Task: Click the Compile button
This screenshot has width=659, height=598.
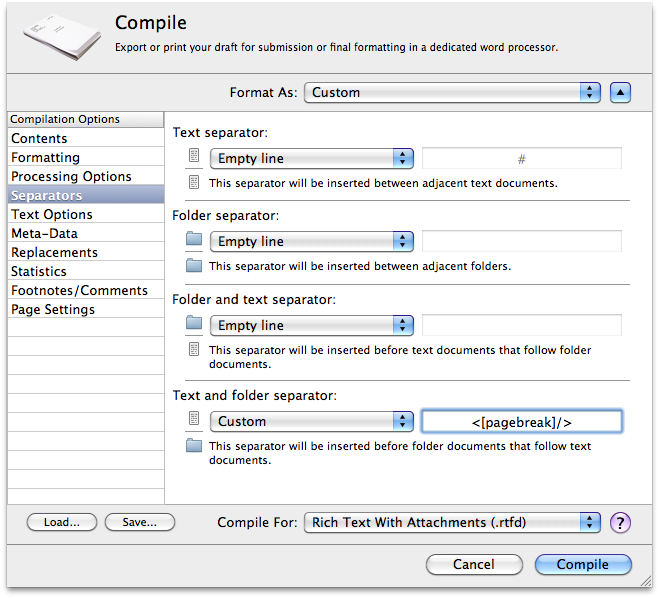Action: point(583,564)
